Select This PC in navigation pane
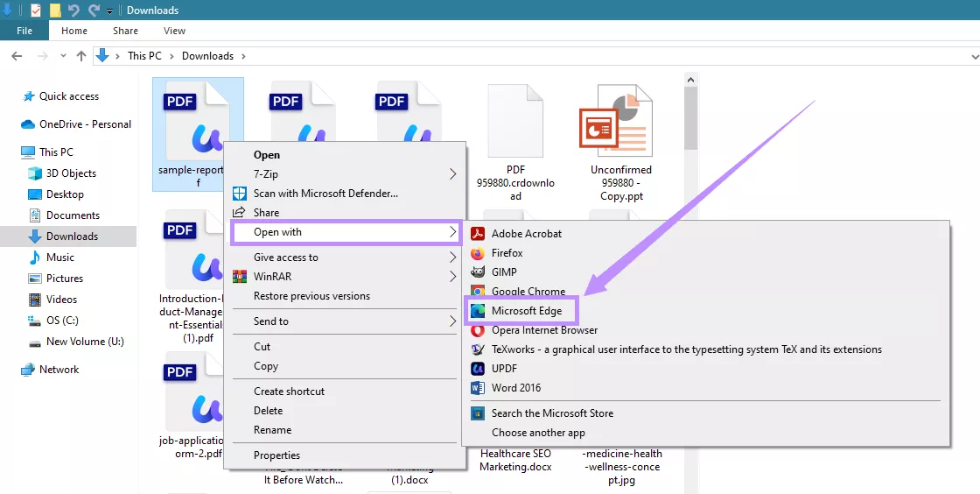Screen dimensions: 980x494 (x=56, y=152)
